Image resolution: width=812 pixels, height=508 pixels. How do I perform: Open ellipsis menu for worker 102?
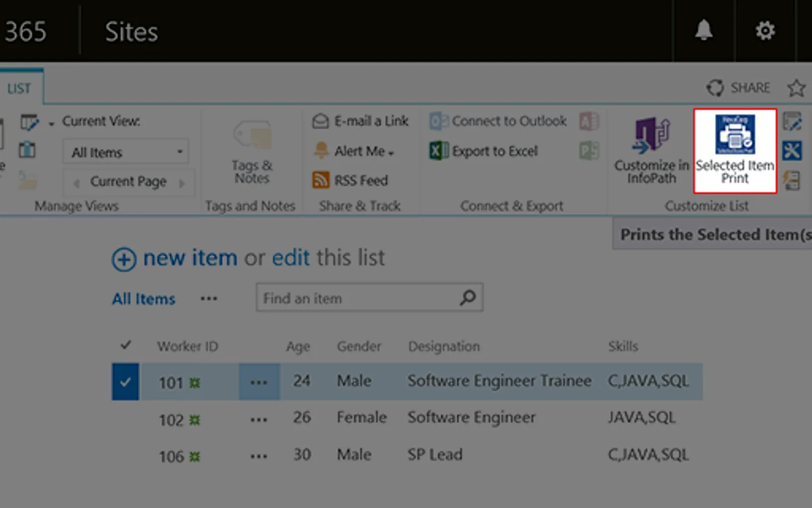pyautogui.click(x=259, y=420)
